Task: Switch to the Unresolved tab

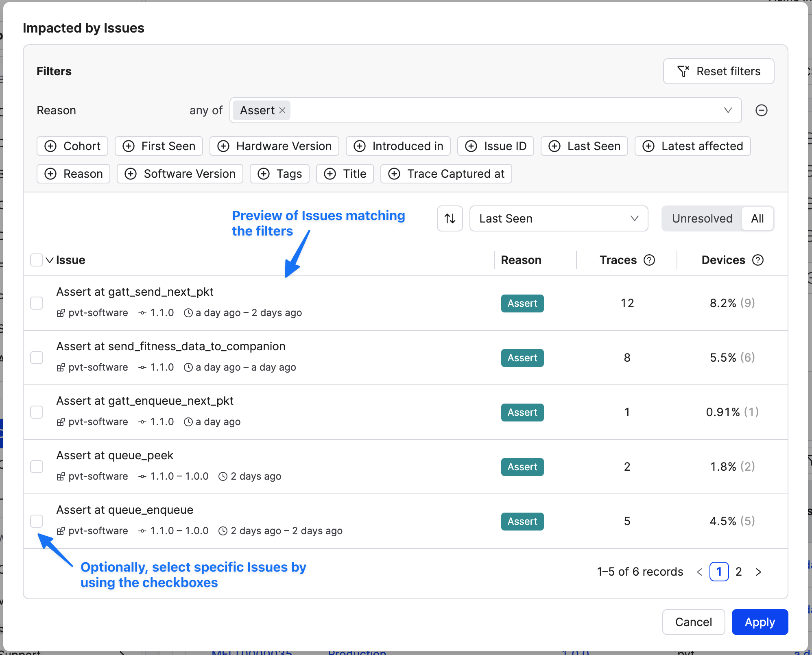Action: [x=702, y=218]
